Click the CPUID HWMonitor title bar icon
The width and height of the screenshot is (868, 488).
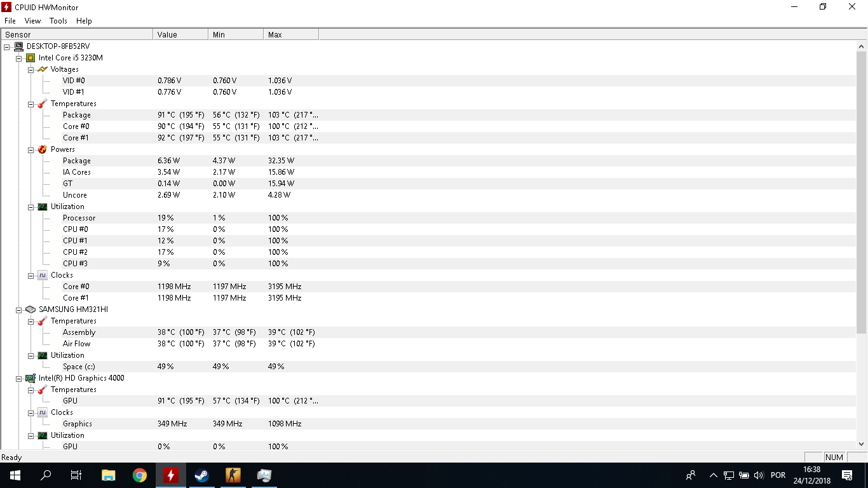[7, 7]
